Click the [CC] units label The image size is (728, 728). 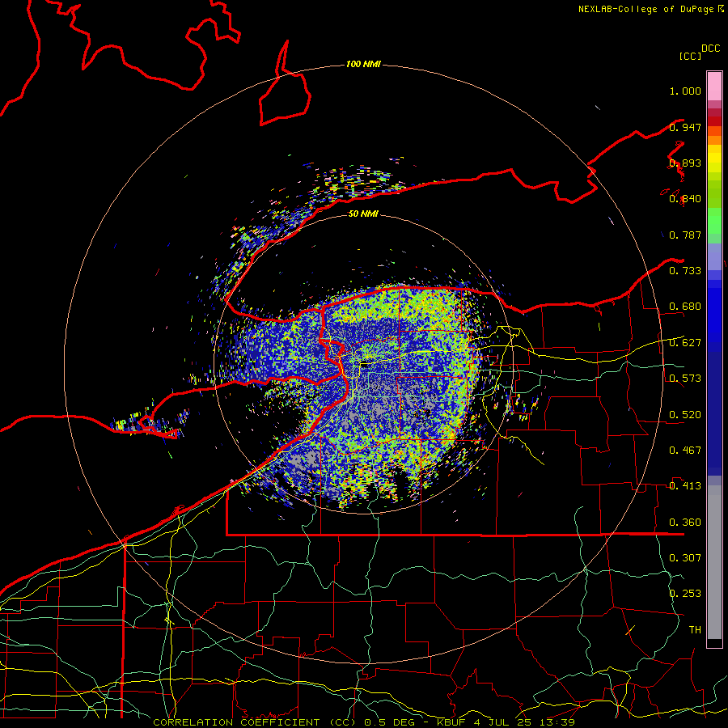point(690,56)
